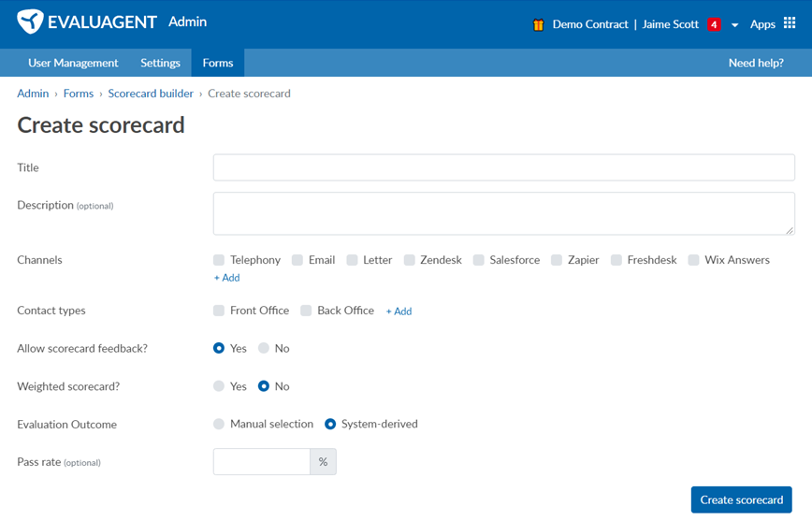Click + Add under Channels
812x521 pixels.
226,278
